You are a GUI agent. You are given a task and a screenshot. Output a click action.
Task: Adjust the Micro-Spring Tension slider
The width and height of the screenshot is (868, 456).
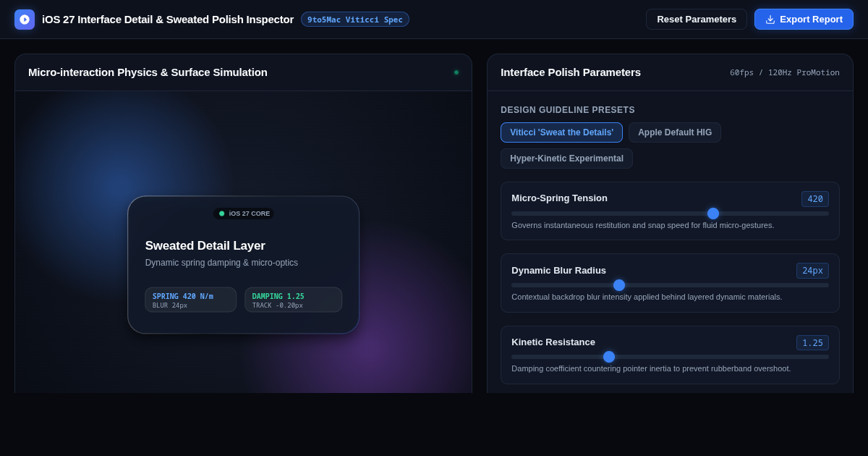pyautogui.click(x=670, y=214)
